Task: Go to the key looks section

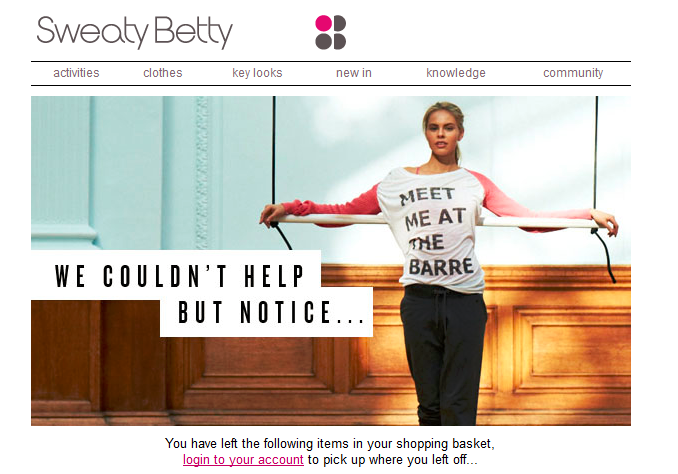Action: [257, 73]
